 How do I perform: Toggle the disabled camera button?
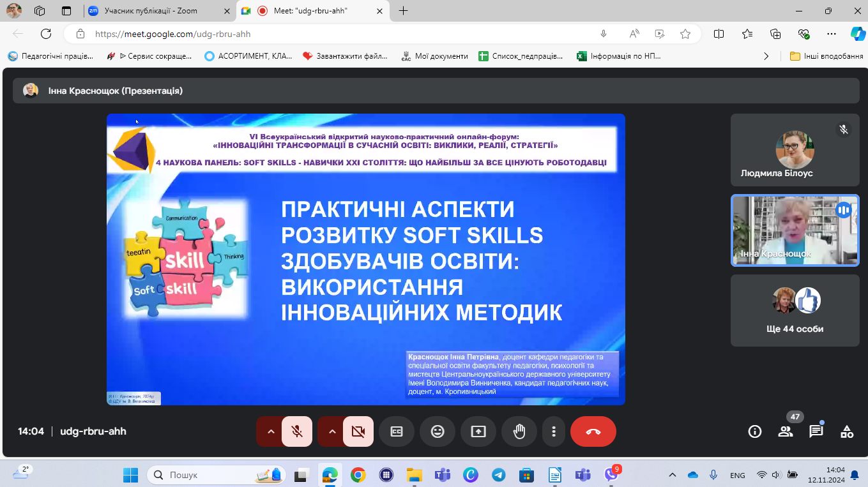click(358, 431)
